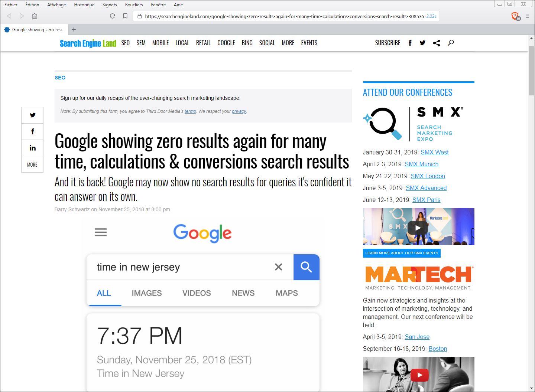
Task: Open the Signets menu
Action: 110,5
